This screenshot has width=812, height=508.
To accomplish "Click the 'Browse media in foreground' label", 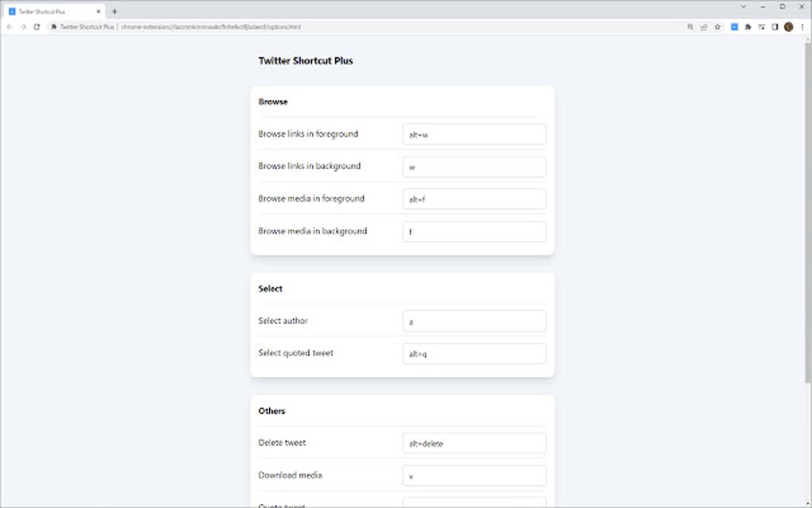I will pos(311,198).
